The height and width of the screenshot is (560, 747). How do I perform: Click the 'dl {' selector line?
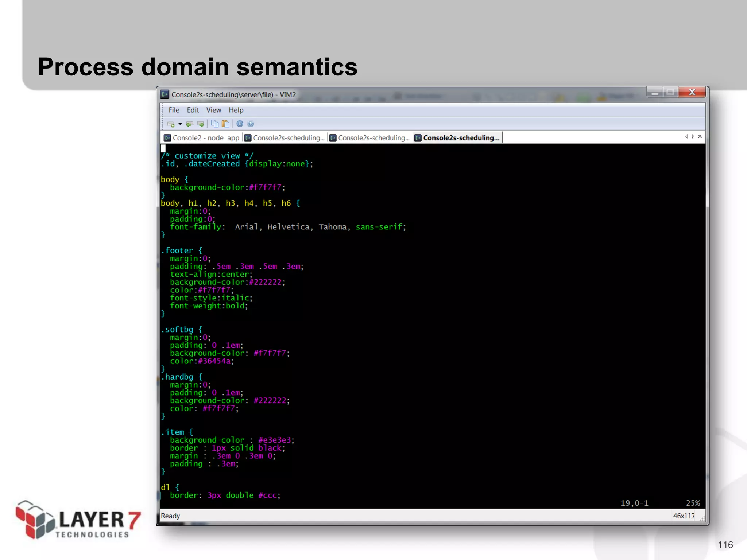pyautogui.click(x=170, y=487)
